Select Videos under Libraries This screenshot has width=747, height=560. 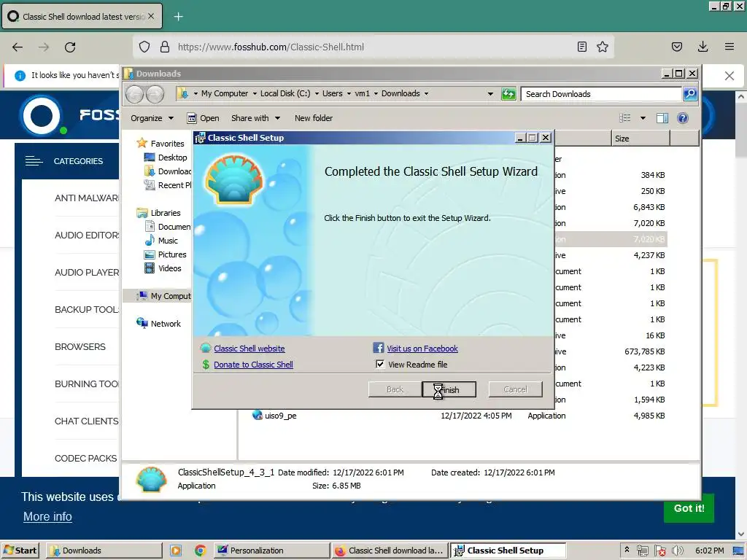tap(163, 268)
